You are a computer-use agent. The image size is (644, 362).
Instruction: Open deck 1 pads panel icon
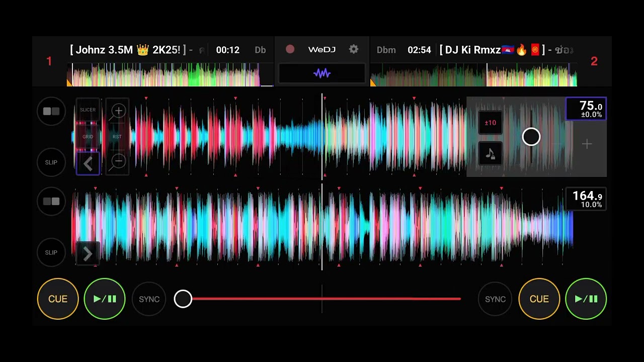tap(51, 112)
